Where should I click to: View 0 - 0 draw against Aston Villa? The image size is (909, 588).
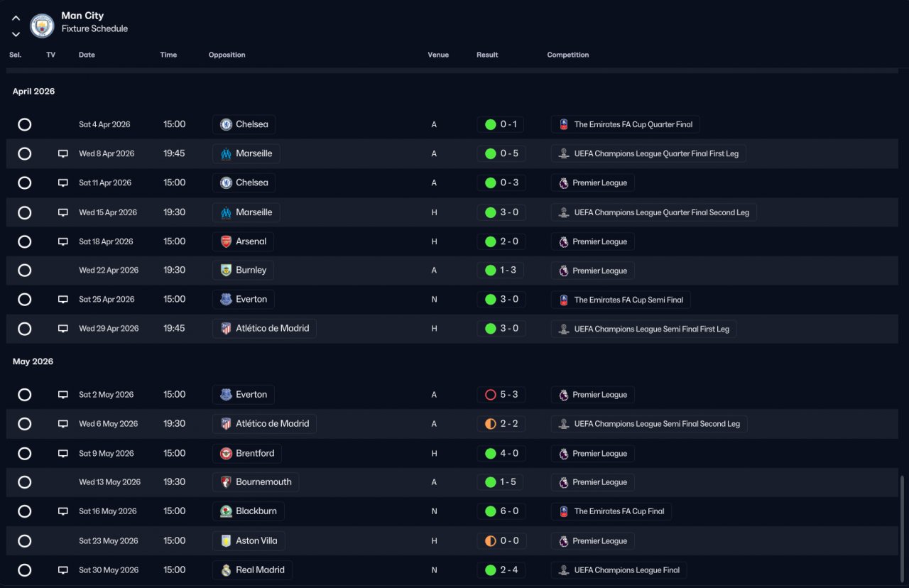(501, 540)
